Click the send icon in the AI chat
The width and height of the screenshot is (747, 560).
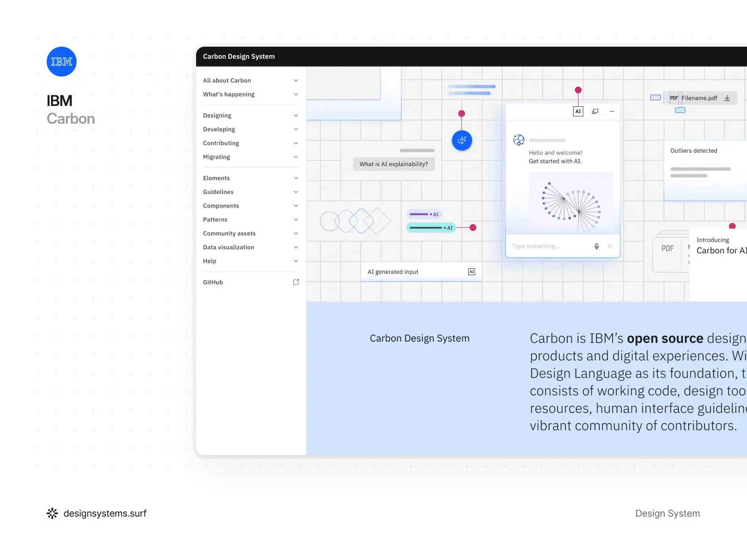pyautogui.click(x=610, y=246)
